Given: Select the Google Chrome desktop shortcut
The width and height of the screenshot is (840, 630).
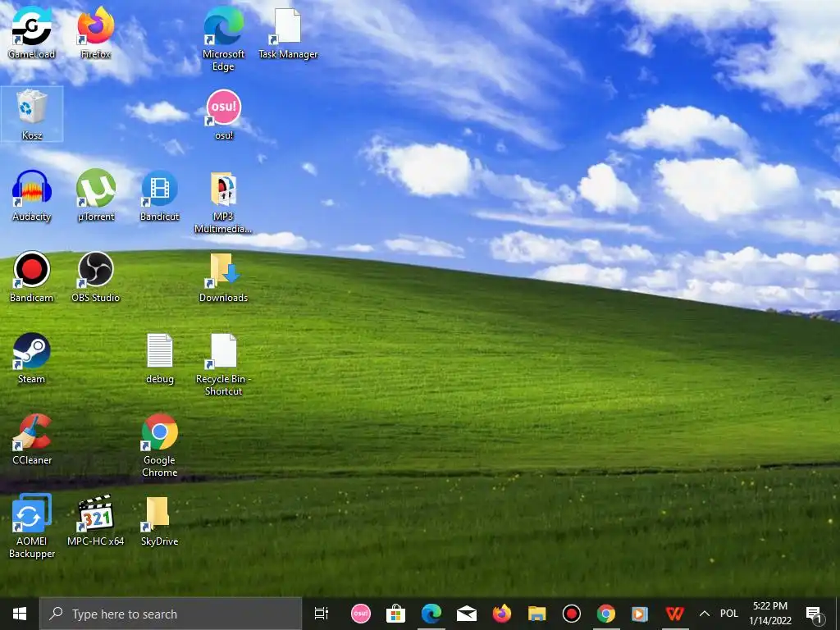Looking at the screenshot, I should tap(160, 445).
